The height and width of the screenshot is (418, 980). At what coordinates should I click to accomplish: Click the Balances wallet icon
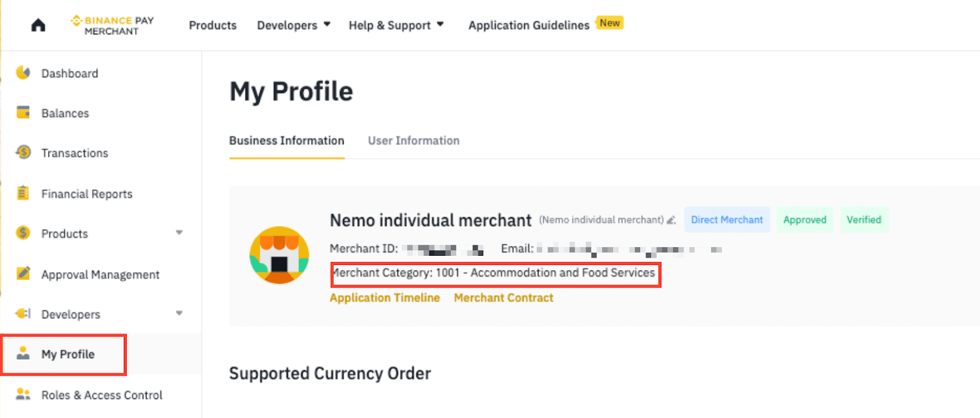(23, 113)
